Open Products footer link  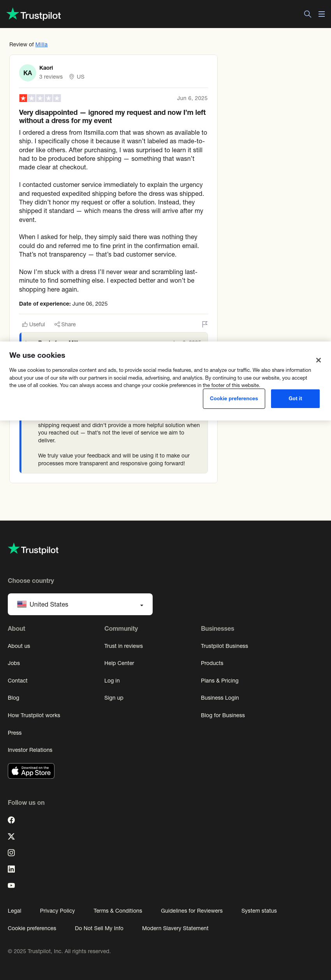(x=212, y=663)
